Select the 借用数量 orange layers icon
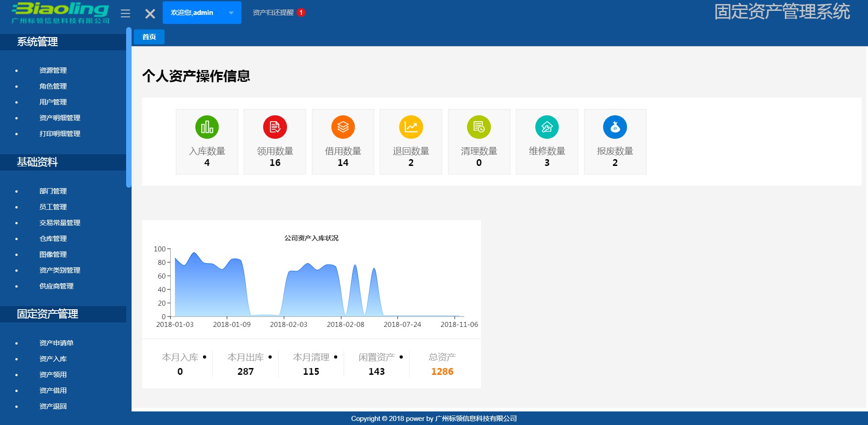 coord(343,127)
